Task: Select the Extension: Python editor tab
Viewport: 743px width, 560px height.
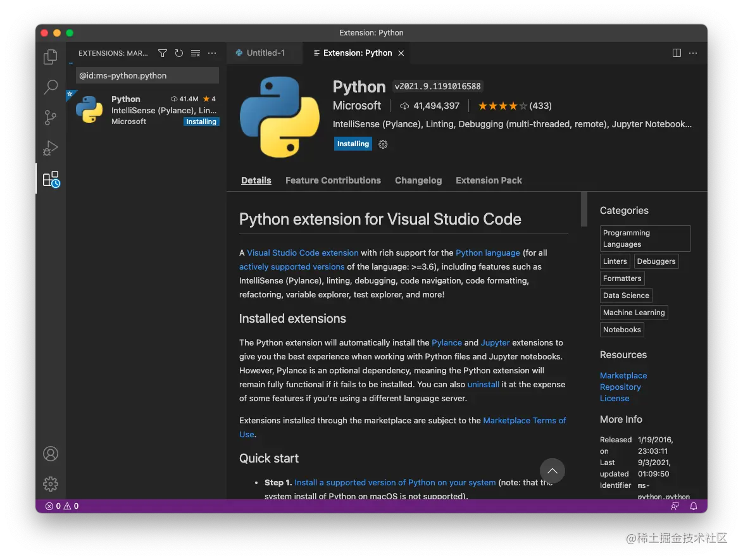Action: click(x=358, y=53)
